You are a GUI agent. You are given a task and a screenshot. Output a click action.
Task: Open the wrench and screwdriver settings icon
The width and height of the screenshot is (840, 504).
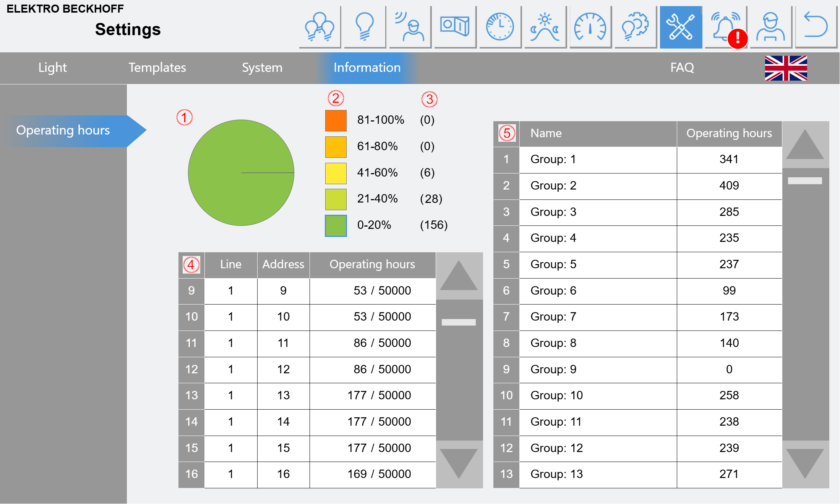pos(681,27)
